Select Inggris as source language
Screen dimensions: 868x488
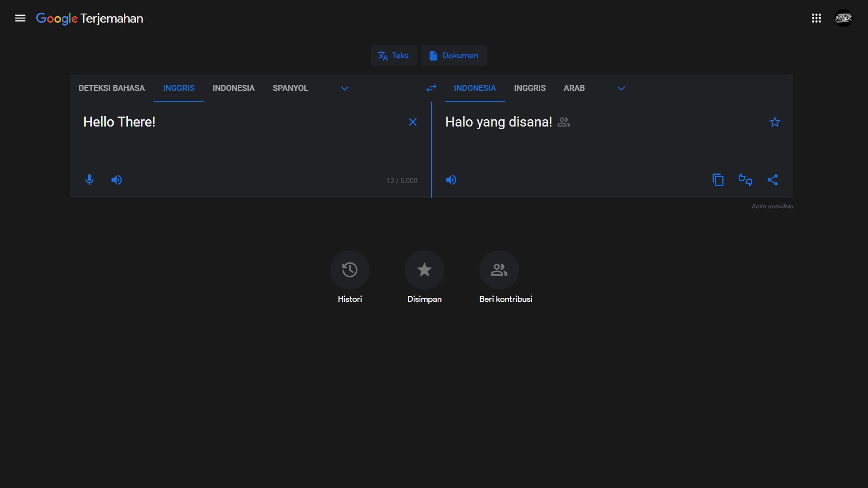[179, 88]
